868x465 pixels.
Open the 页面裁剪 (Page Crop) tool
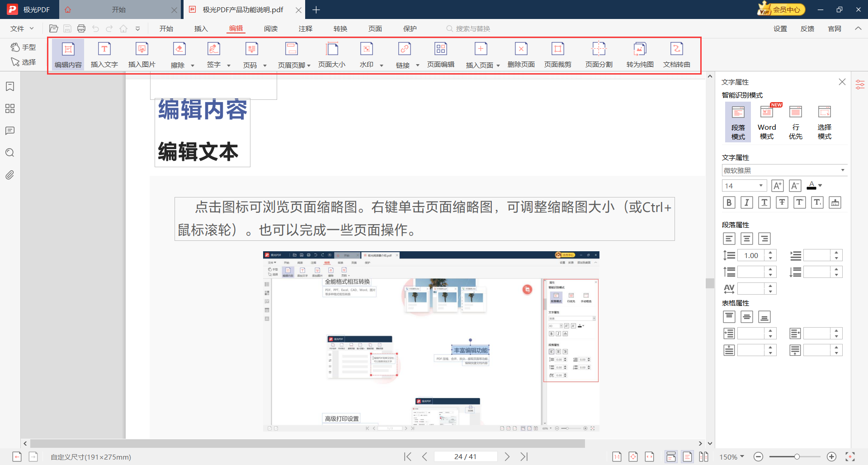(557, 53)
